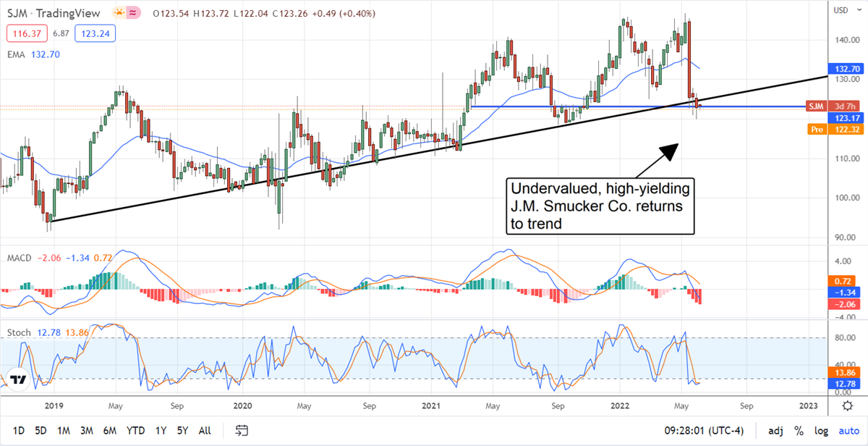The width and height of the screenshot is (868, 446).
Task: Toggle percent scale mode
Action: tap(799, 431)
